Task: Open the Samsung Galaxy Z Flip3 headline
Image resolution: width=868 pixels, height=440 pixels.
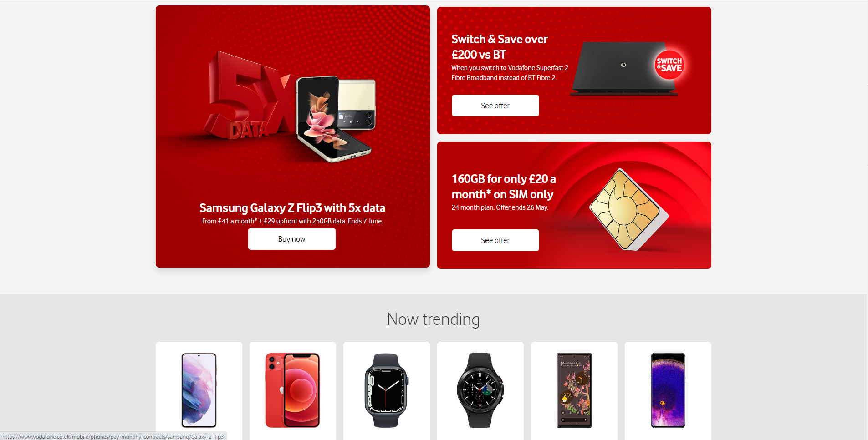Action: pos(292,208)
